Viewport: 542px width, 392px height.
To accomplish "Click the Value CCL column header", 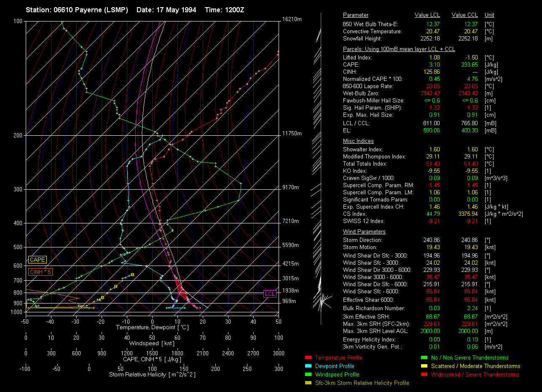I will coord(464,15).
